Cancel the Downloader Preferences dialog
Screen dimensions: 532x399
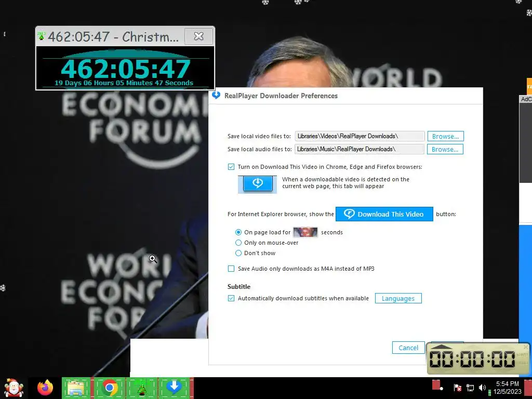tap(408, 348)
